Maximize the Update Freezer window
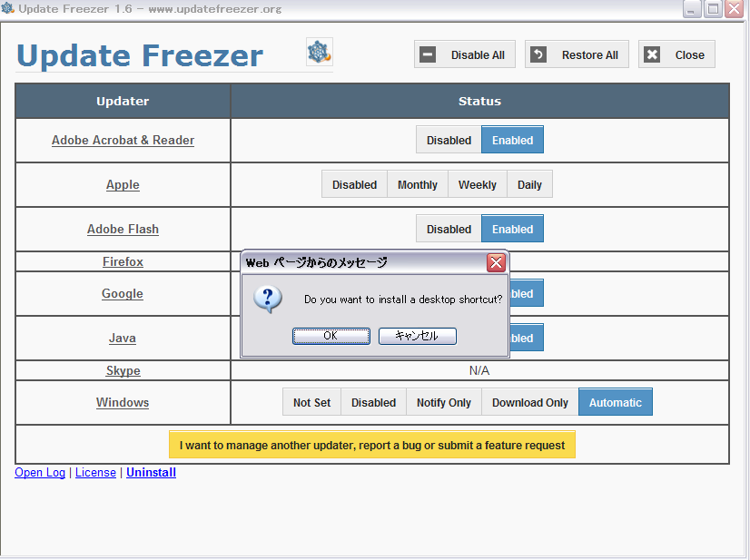 coord(713,8)
